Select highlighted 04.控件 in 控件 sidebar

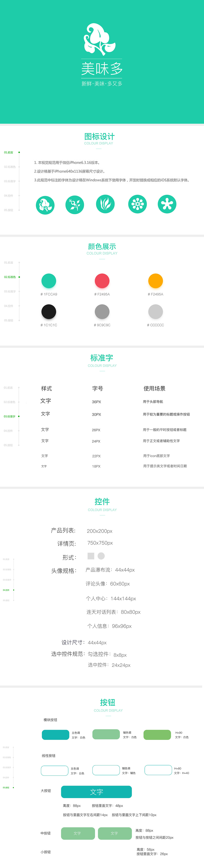[x=6, y=590]
